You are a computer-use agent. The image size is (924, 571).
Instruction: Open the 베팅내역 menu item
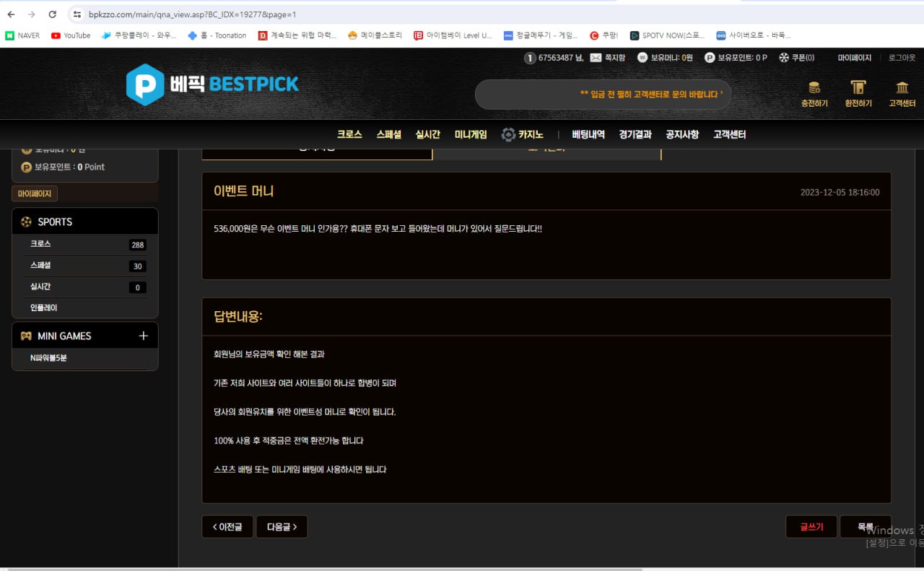pos(588,135)
